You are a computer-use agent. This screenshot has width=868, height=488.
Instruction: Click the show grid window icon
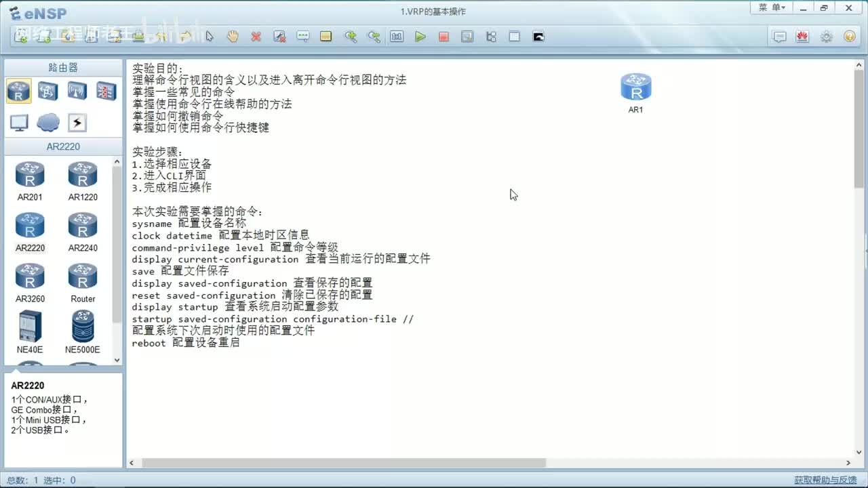[515, 37]
